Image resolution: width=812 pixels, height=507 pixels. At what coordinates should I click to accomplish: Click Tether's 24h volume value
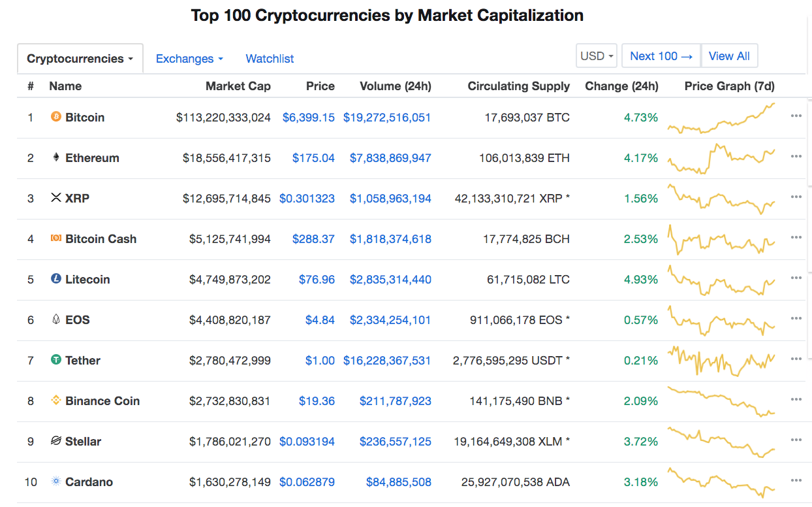pyautogui.click(x=387, y=361)
